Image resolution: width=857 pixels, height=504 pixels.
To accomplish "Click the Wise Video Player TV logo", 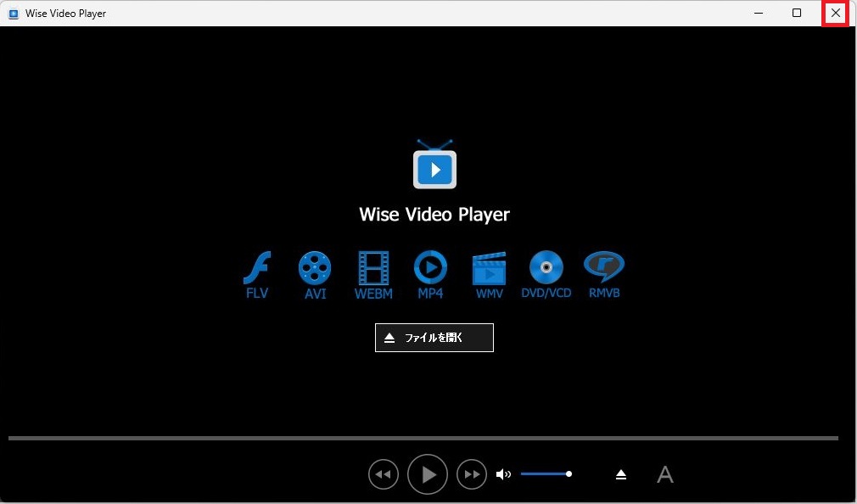I will click(434, 166).
